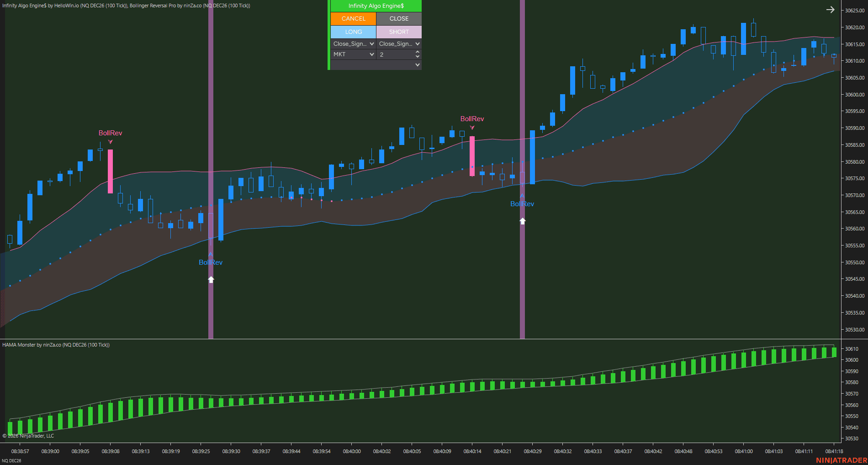Screen dimensions: 868x465
Task: Click the purple vertical marker near 08:40:29
Action: pos(523,169)
